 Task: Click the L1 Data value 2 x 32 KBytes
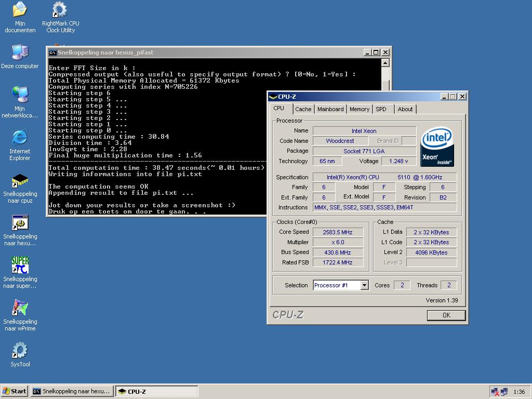(431, 232)
